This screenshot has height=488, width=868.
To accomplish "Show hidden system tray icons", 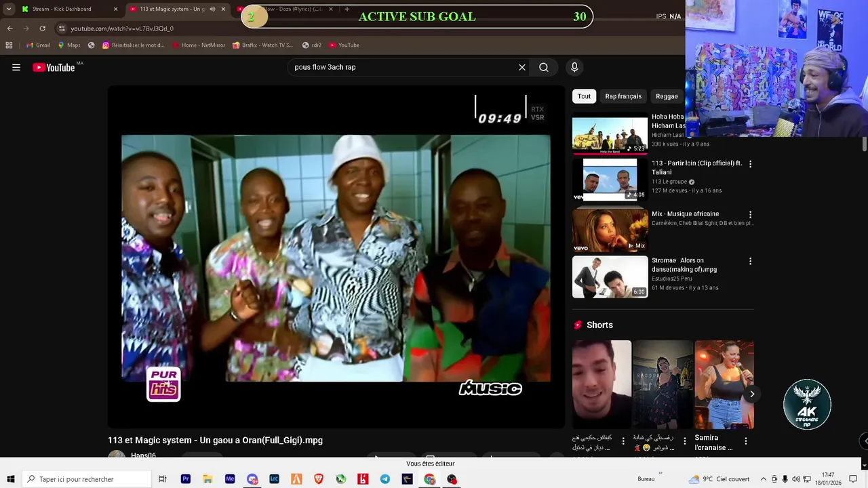I will point(764,479).
